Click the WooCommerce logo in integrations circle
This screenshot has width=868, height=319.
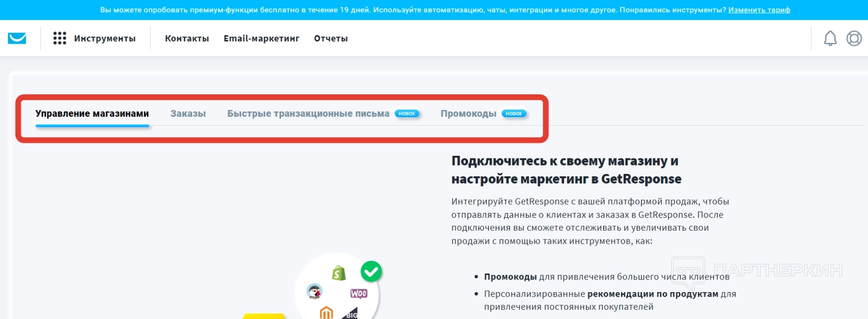coord(359,294)
